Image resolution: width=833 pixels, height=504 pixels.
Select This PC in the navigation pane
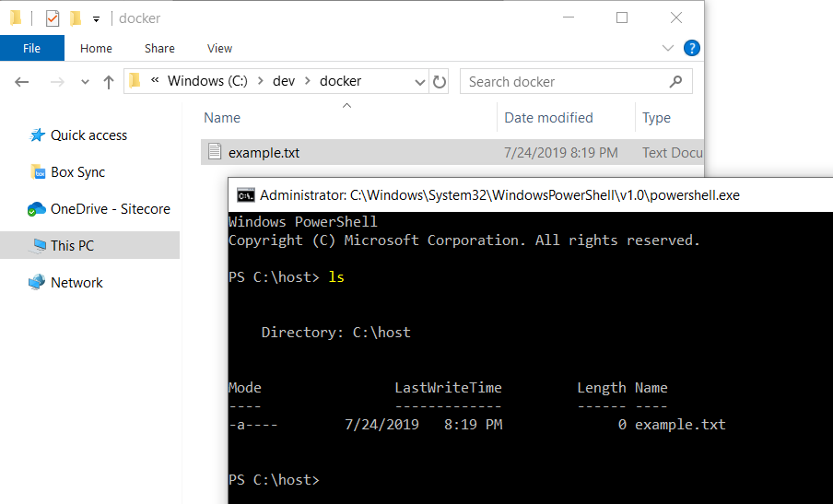[x=89, y=245]
